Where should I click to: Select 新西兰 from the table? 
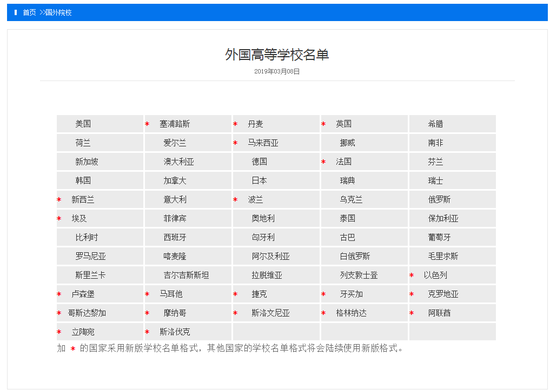pyautogui.click(x=83, y=200)
